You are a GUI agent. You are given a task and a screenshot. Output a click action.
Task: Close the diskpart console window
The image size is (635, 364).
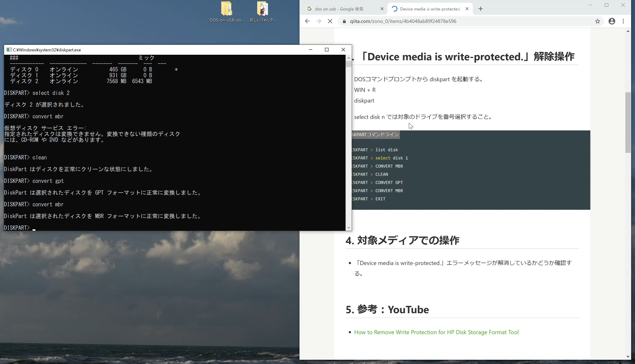[x=343, y=50]
